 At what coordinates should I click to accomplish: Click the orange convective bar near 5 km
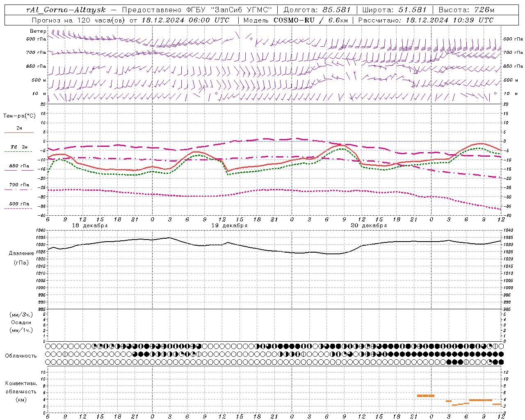click(426, 396)
